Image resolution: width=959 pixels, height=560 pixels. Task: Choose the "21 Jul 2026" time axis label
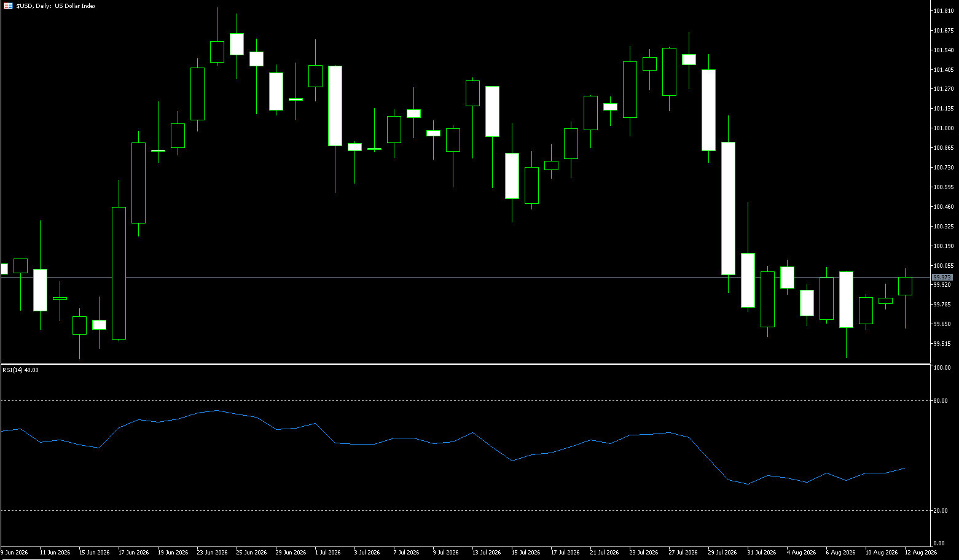point(604,553)
